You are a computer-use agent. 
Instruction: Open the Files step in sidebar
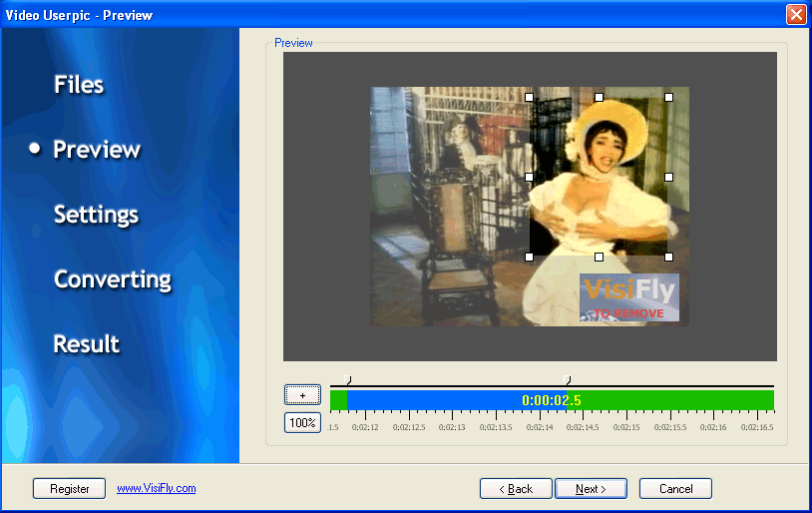79,85
